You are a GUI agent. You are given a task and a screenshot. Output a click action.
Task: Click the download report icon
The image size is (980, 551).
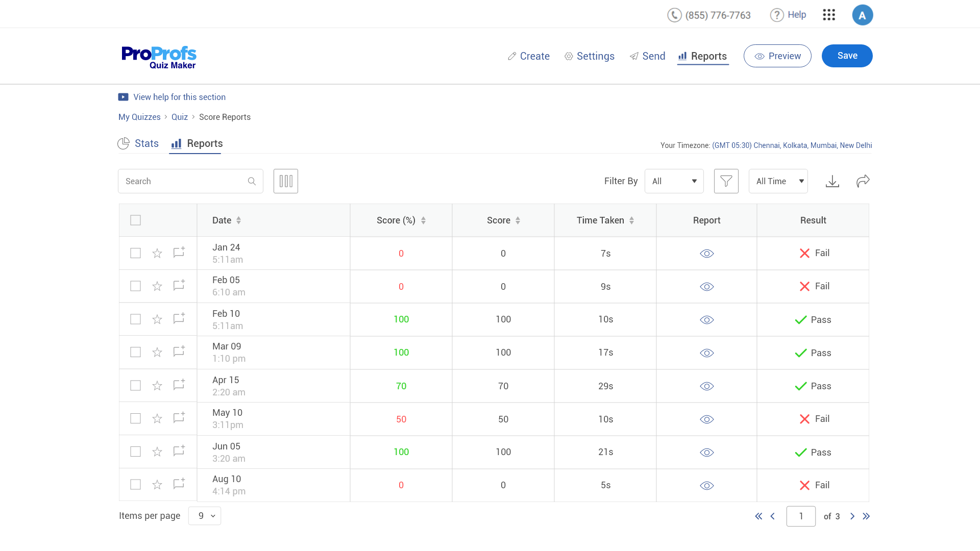[x=832, y=181]
